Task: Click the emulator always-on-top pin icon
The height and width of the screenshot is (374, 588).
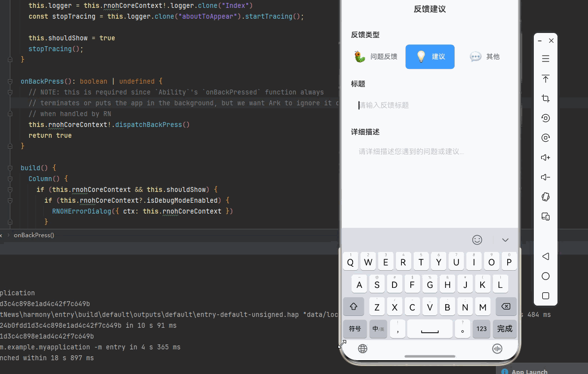Action: (546, 78)
